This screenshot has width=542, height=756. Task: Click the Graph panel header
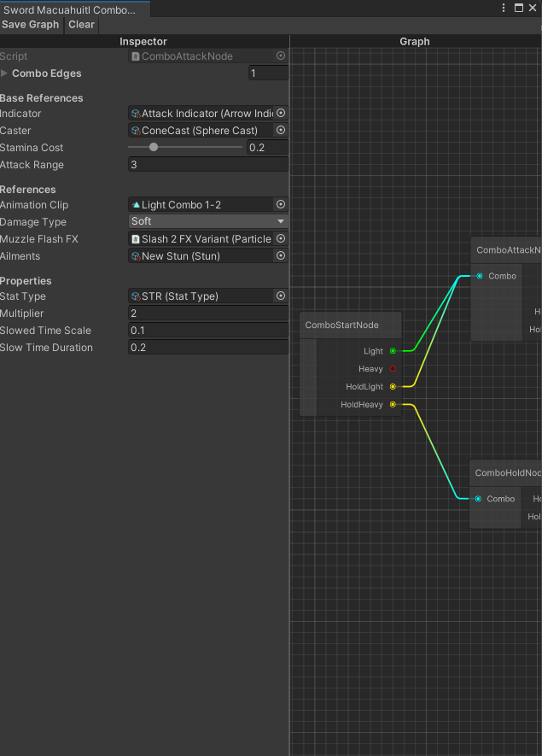[415, 42]
